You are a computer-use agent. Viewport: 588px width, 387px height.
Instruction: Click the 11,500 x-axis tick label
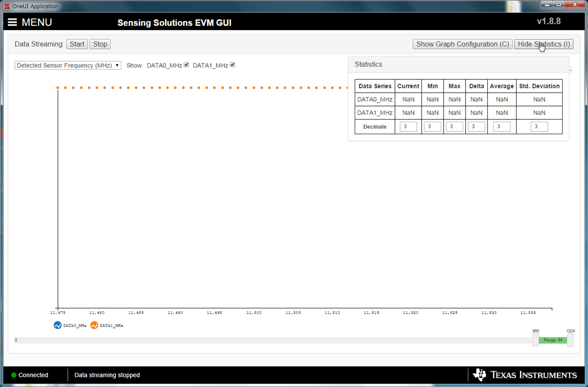click(x=254, y=312)
